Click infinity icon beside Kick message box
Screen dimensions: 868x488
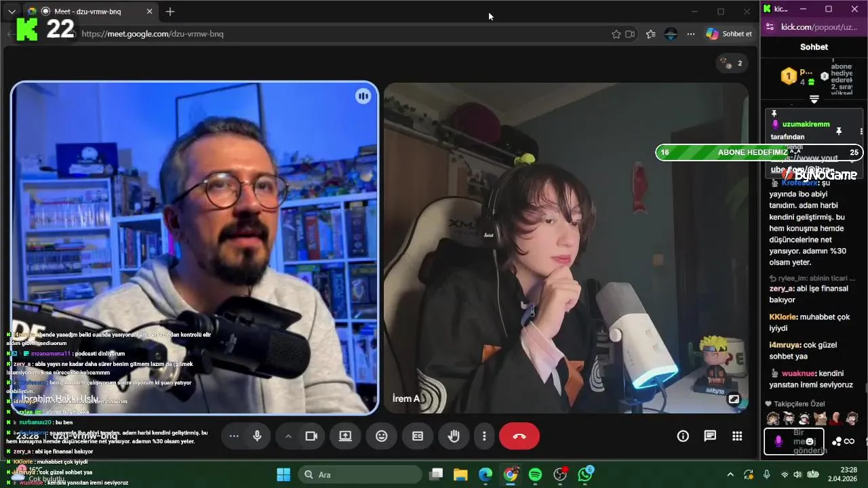point(849,441)
